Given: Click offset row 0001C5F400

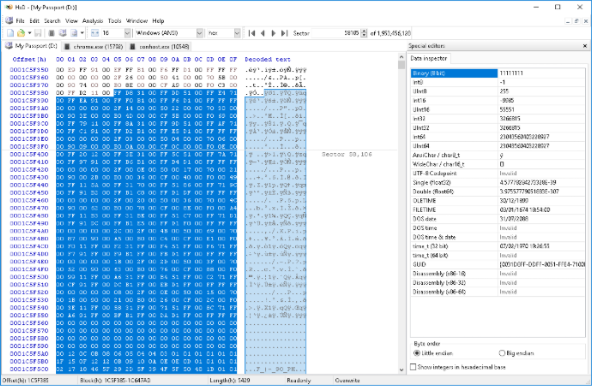Looking at the screenshot, I should (x=29, y=154).
